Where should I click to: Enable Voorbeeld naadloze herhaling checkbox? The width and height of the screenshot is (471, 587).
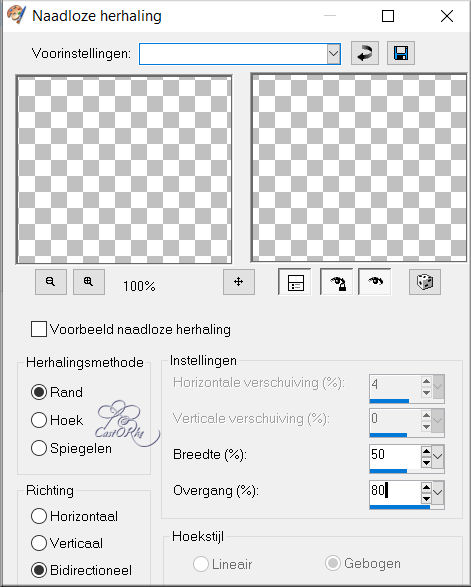click(x=39, y=329)
